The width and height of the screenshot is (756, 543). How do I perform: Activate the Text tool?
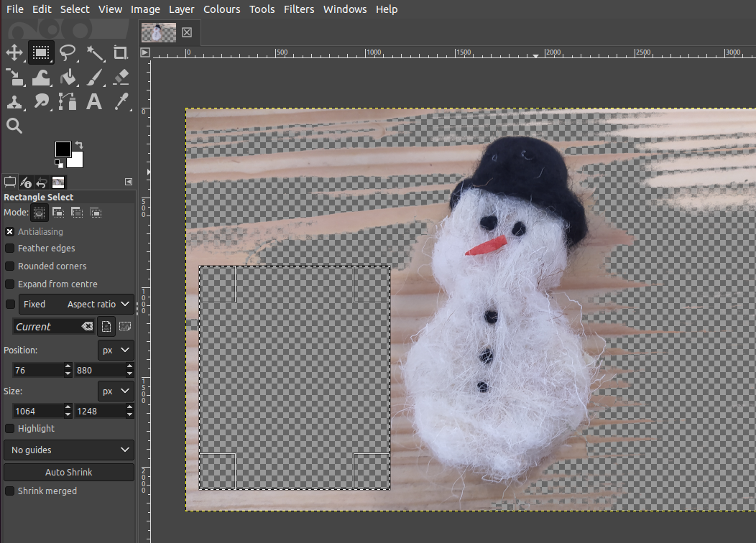(94, 102)
